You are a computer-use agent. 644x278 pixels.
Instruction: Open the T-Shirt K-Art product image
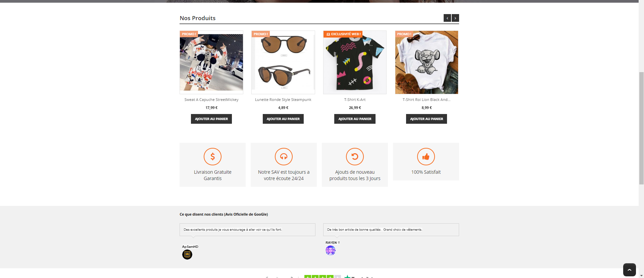click(x=355, y=62)
